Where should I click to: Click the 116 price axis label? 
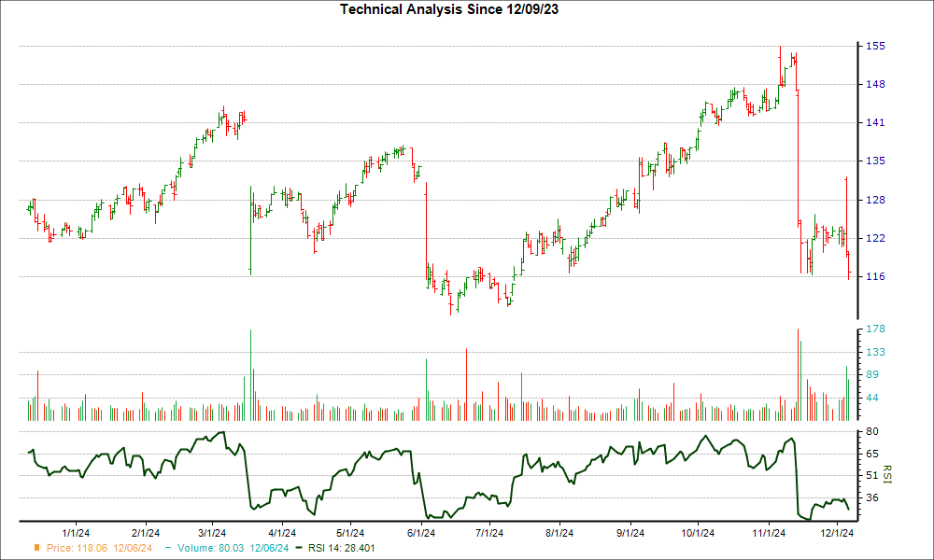[875, 276]
